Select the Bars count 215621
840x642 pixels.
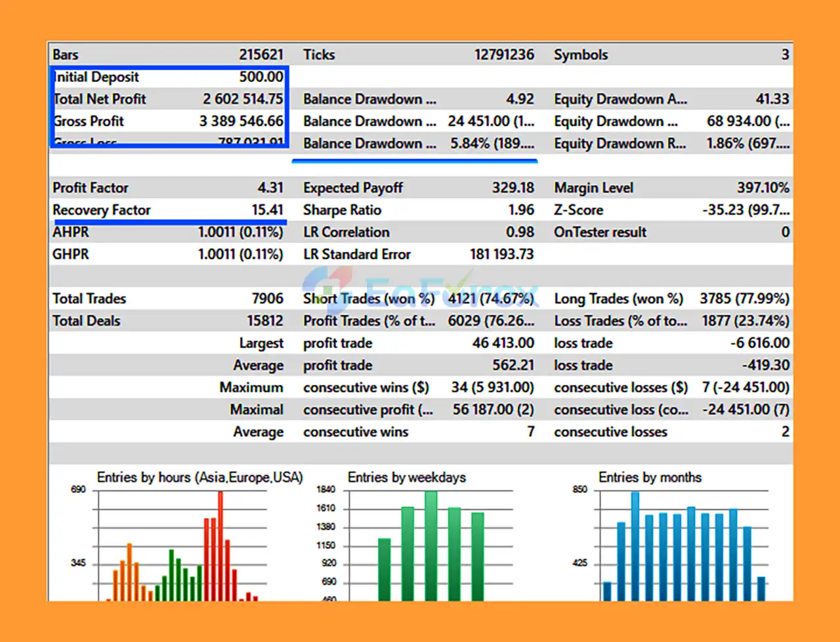pyautogui.click(x=261, y=54)
